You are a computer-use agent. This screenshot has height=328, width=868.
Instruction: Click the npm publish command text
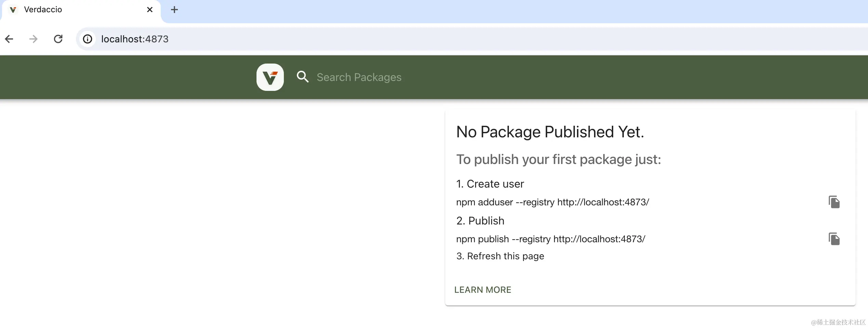click(551, 239)
